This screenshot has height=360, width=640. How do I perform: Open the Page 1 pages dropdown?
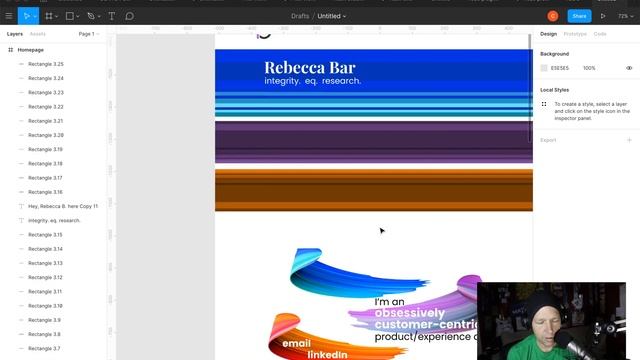click(89, 34)
